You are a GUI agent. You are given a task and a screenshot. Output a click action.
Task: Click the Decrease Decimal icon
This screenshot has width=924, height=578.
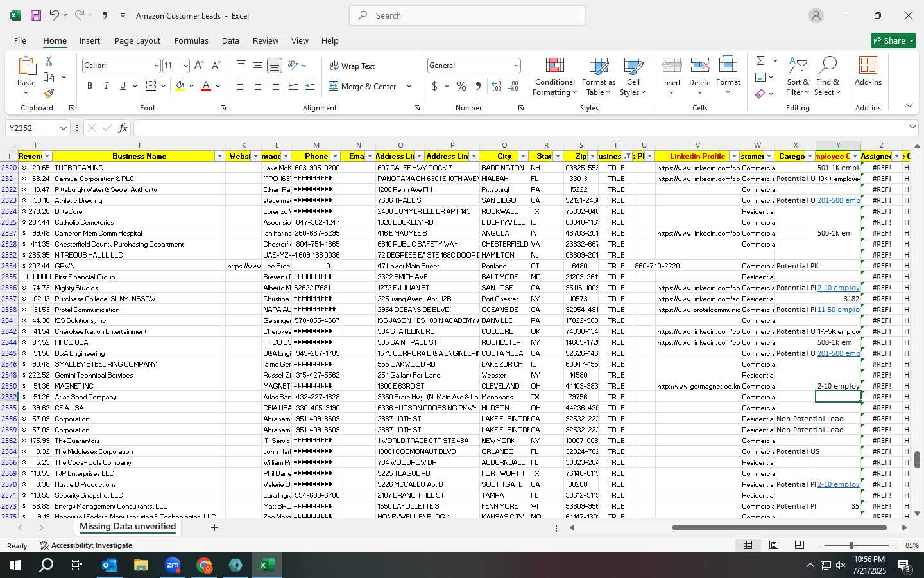(513, 86)
